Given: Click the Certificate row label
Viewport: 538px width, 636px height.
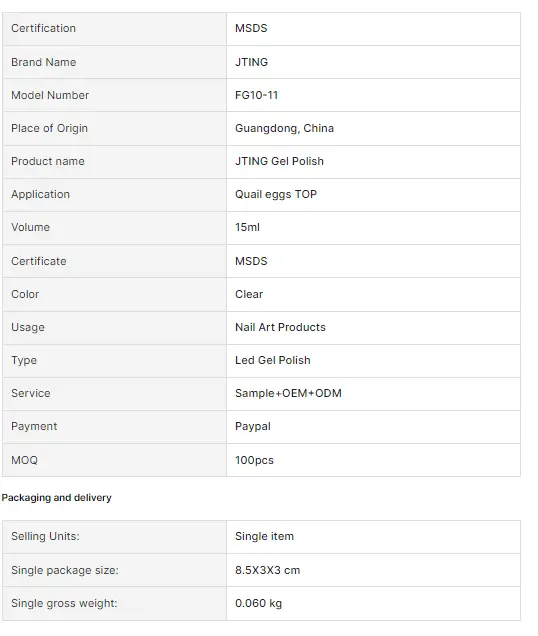Looking at the screenshot, I should 39,261.
